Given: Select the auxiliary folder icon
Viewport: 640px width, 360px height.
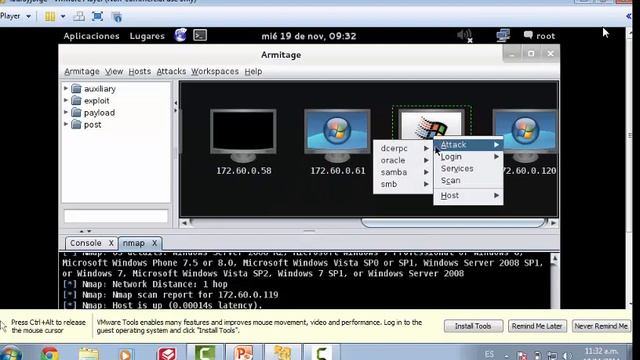Looking at the screenshot, I should click(x=76, y=89).
